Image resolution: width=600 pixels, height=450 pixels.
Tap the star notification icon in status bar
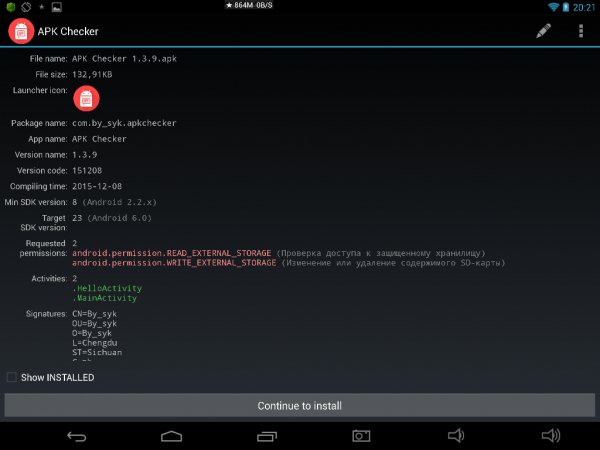[41, 7]
